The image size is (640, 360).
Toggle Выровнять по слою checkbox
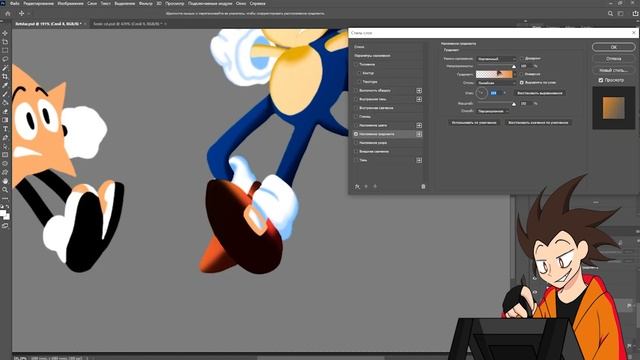click(522, 82)
